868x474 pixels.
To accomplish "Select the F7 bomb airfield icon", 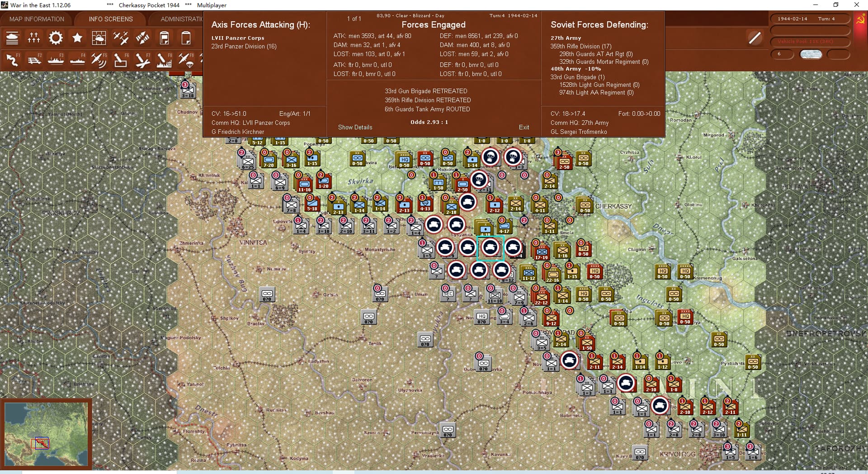I will point(142,60).
